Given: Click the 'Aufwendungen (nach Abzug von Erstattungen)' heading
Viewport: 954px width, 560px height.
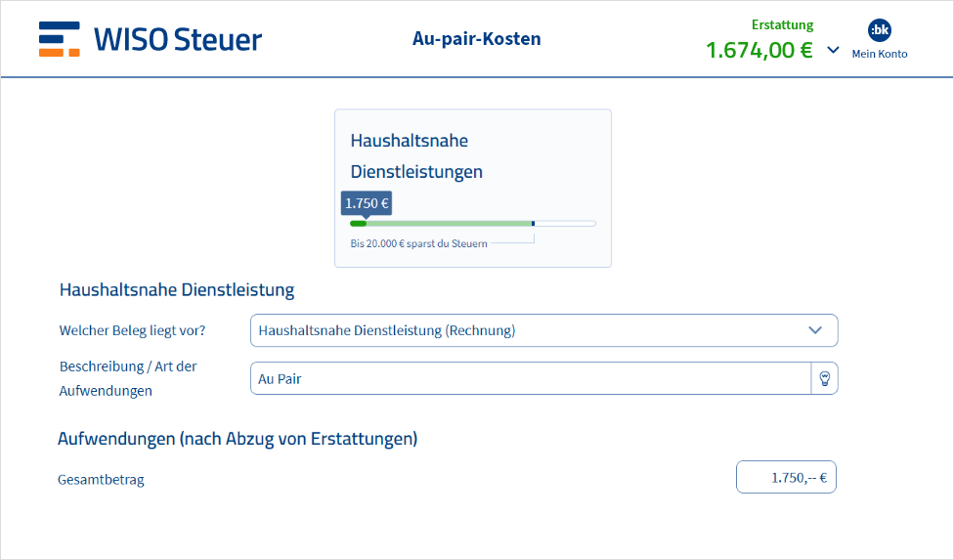Looking at the screenshot, I should click(238, 439).
